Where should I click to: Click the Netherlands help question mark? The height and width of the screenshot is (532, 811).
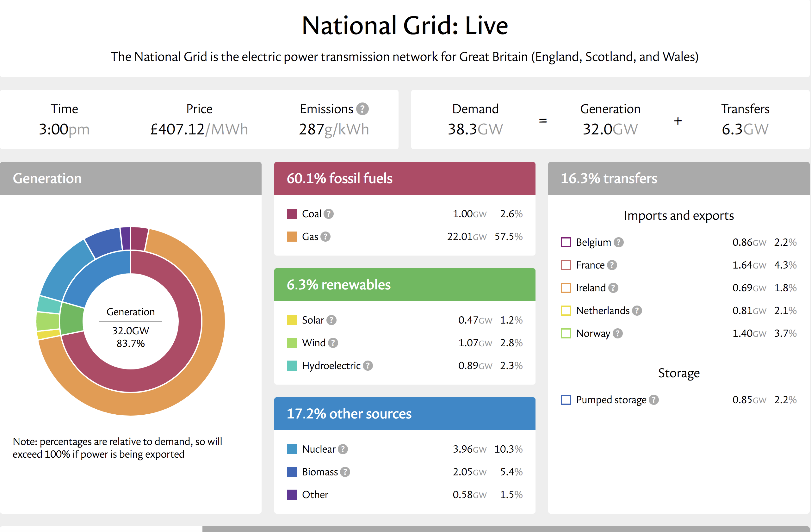(637, 311)
